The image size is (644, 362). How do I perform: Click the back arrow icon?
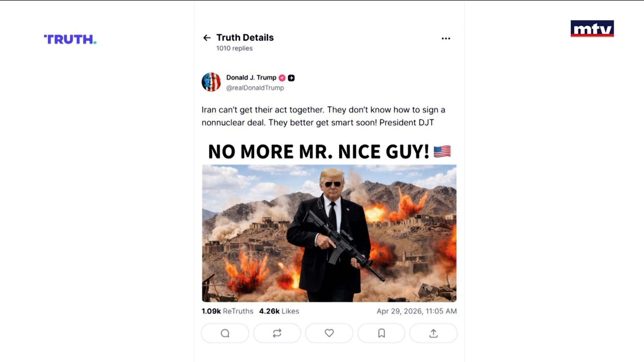[207, 38]
